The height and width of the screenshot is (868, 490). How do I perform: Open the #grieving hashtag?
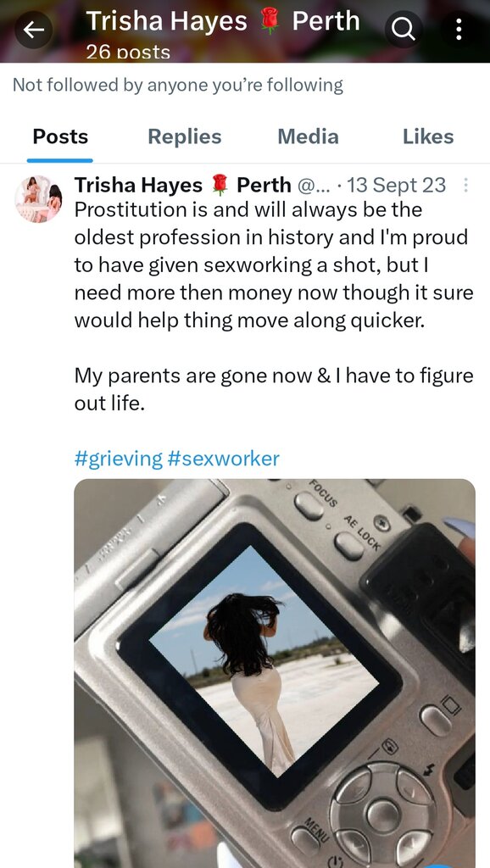pyautogui.click(x=119, y=459)
